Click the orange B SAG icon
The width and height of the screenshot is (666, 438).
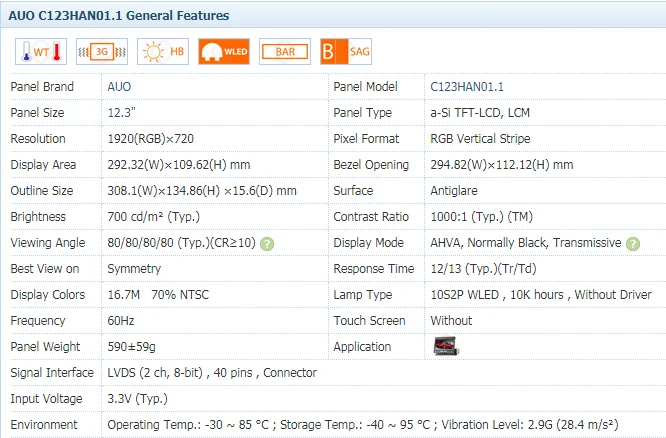point(345,52)
